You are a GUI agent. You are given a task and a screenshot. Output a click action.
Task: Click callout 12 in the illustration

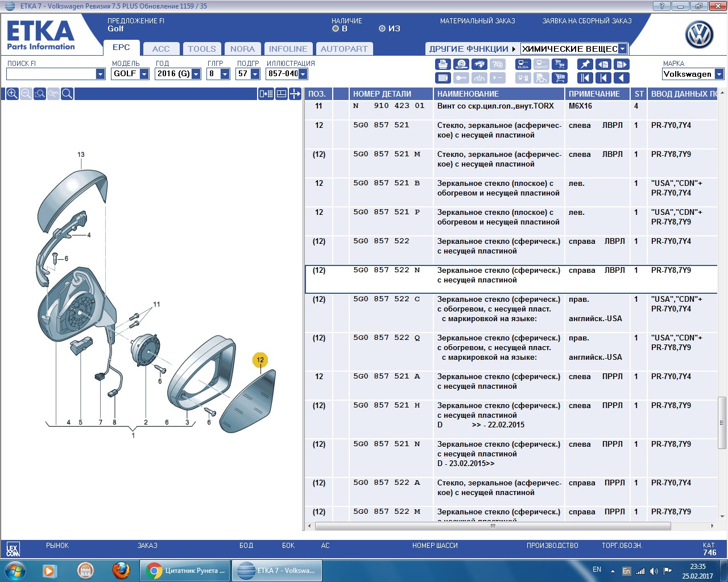pyautogui.click(x=260, y=360)
